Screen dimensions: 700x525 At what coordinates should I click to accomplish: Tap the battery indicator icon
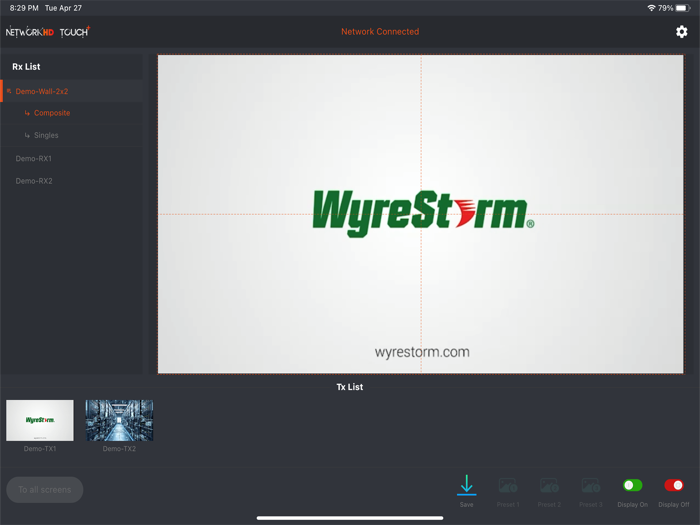click(683, 8)
